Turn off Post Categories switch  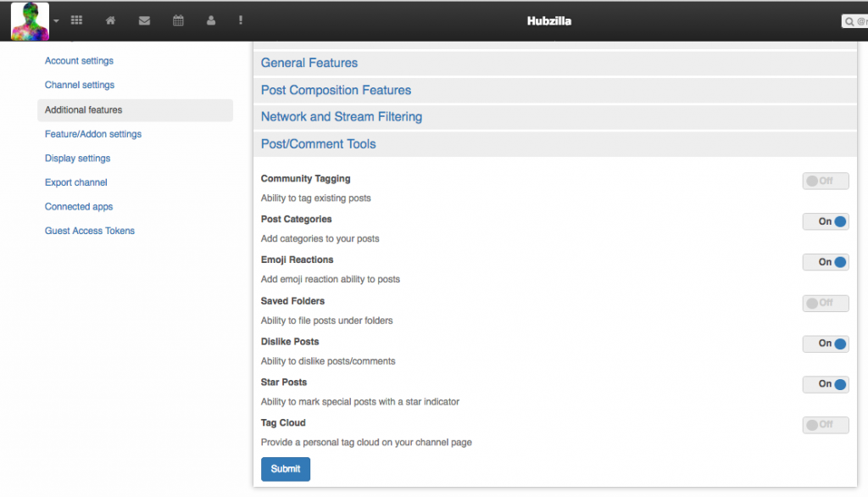[x=825, y=221]
